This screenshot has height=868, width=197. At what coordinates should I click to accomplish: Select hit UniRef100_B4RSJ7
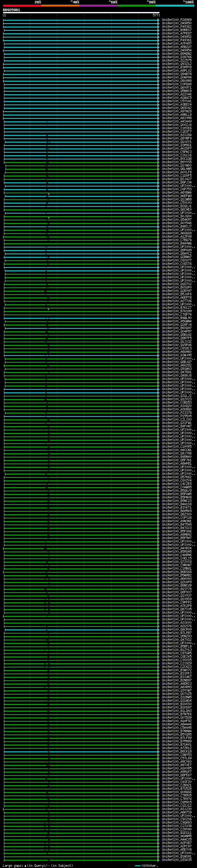pyautogui.click(x=177, y=226)
